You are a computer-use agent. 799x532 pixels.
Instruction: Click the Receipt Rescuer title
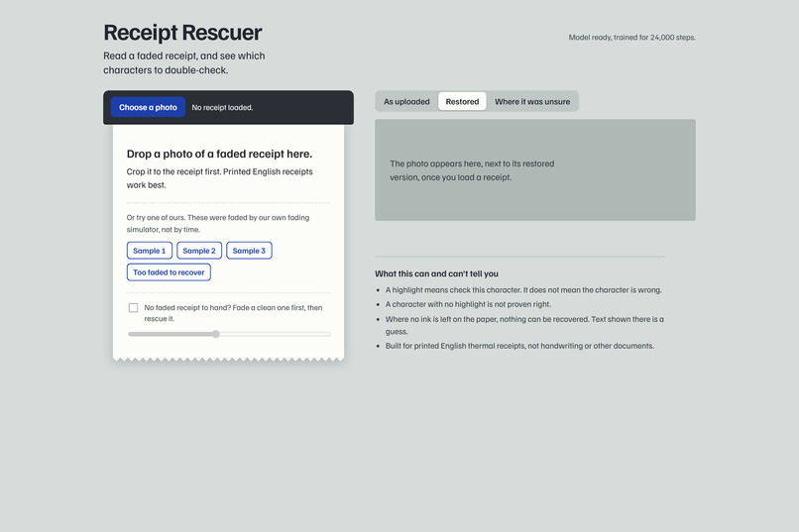coord(182,33)
